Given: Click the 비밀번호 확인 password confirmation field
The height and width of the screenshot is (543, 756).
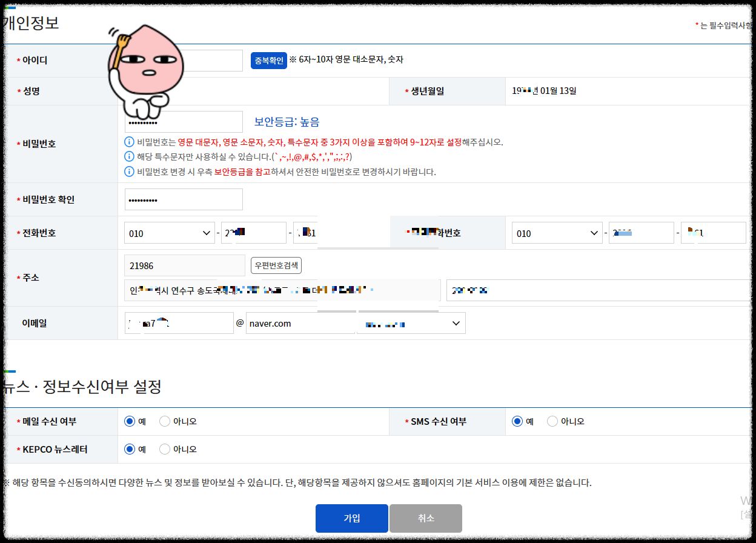Looking at the screenshot, I should point(183,199).
